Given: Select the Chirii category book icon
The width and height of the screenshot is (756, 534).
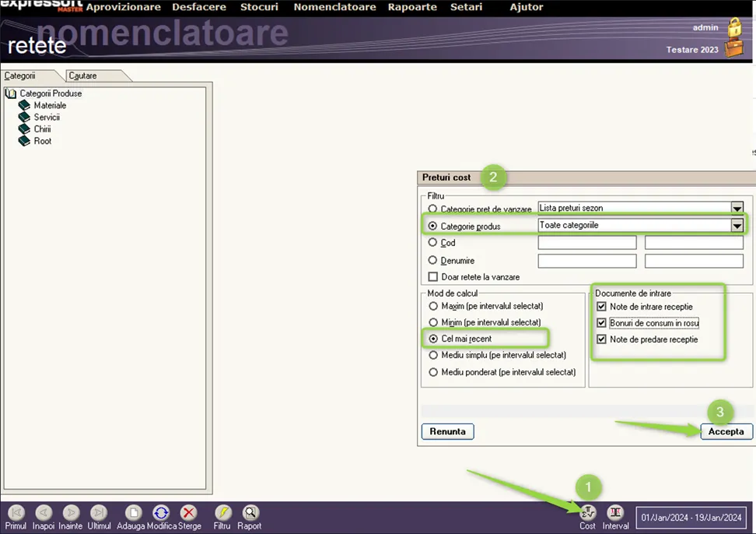Looking at the screenshot, I should (x=24, y=128).
